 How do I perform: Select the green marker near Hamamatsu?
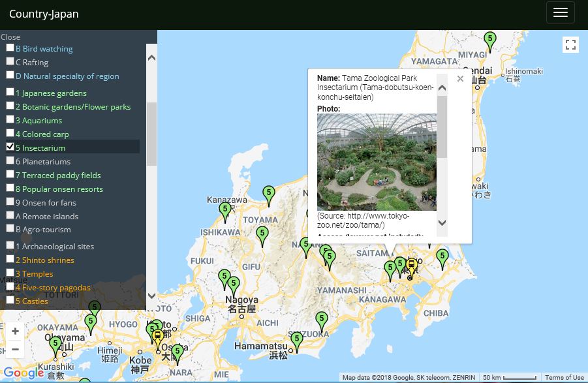(297, 340)
